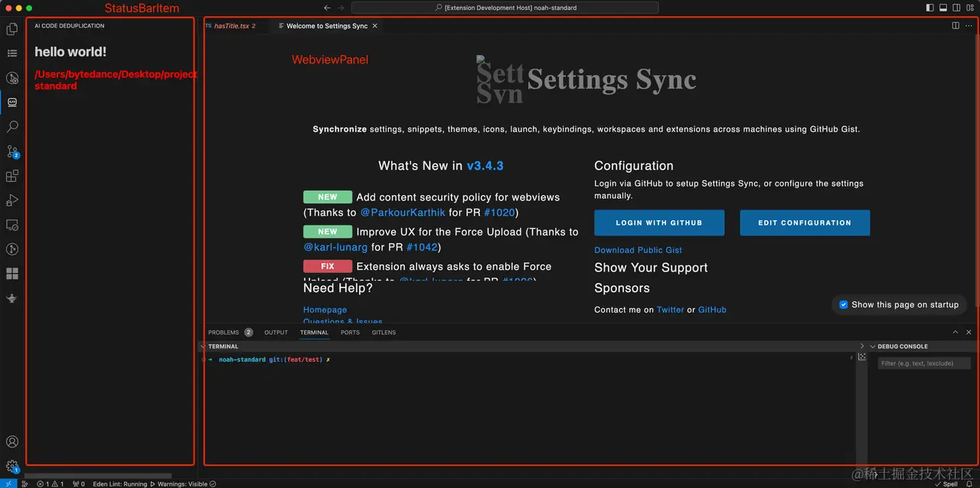Viewport: 980px width, 488px height.
Task: Open the Customize Layout icon
Action: pos(969,8)
